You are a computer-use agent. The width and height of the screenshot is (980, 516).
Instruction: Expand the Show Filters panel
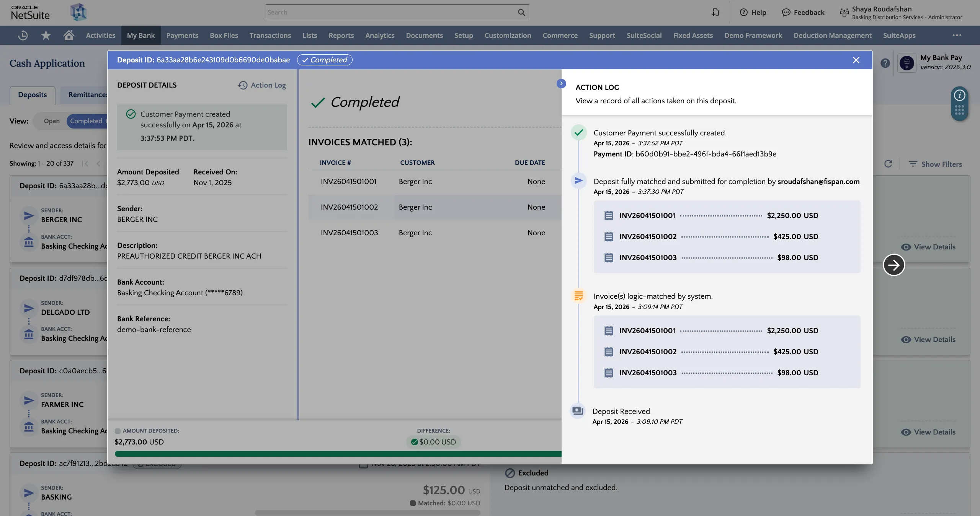(x=935, y=164)
